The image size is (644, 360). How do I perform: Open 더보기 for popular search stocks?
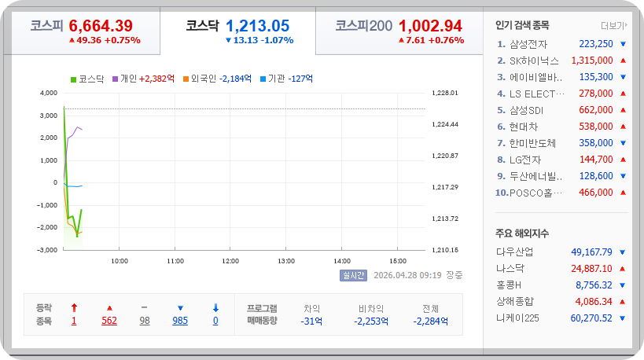(x=613, y=26)
